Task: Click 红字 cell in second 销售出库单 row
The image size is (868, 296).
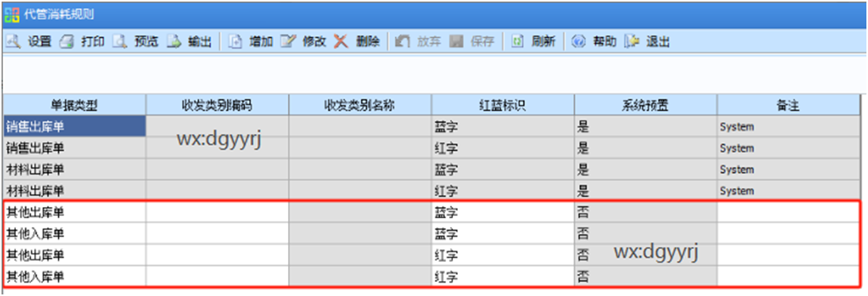Action: tap(503, 148)
